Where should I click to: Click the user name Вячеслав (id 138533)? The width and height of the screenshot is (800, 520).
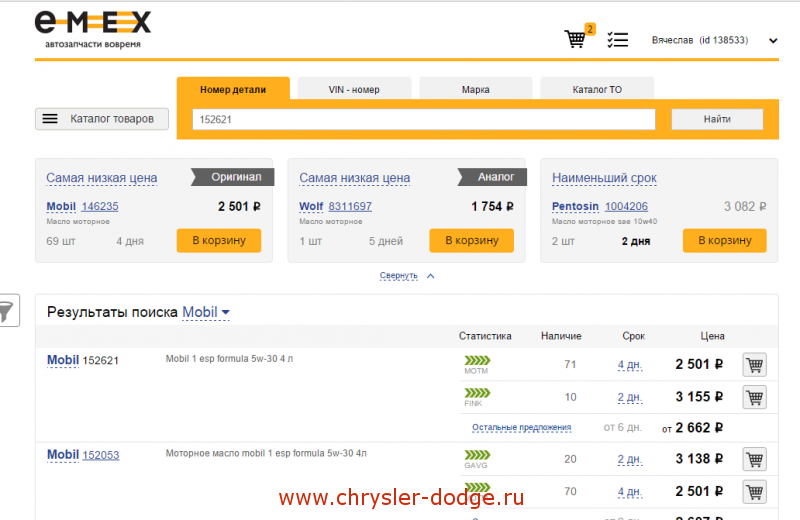pos(700,40)
